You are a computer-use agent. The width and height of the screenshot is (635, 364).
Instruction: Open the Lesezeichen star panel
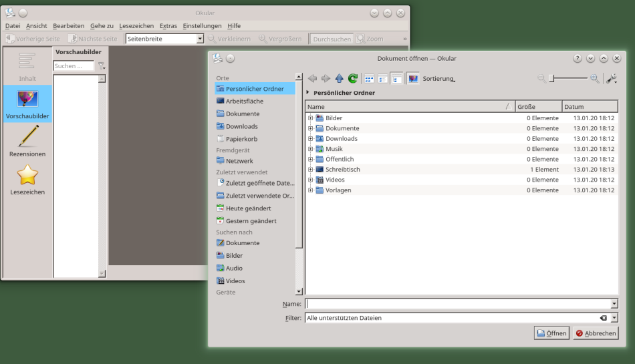[x=27, y=180]
